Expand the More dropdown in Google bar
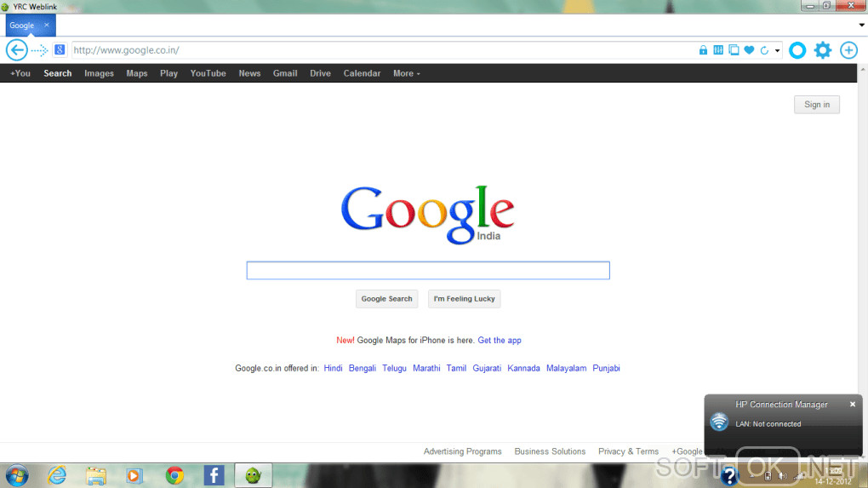Viewport: 868px width, 488px height. pyautogui.click(x=407, y=73)
